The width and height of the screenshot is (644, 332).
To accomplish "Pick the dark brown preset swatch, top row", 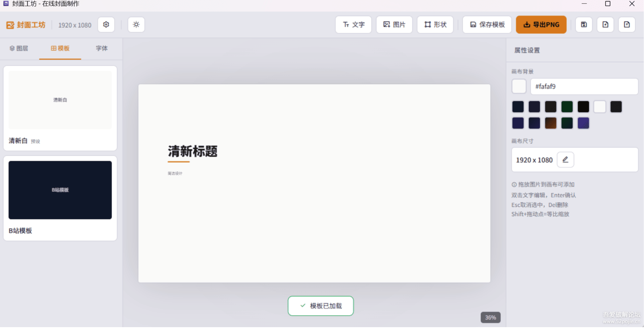I will [551, 107].
